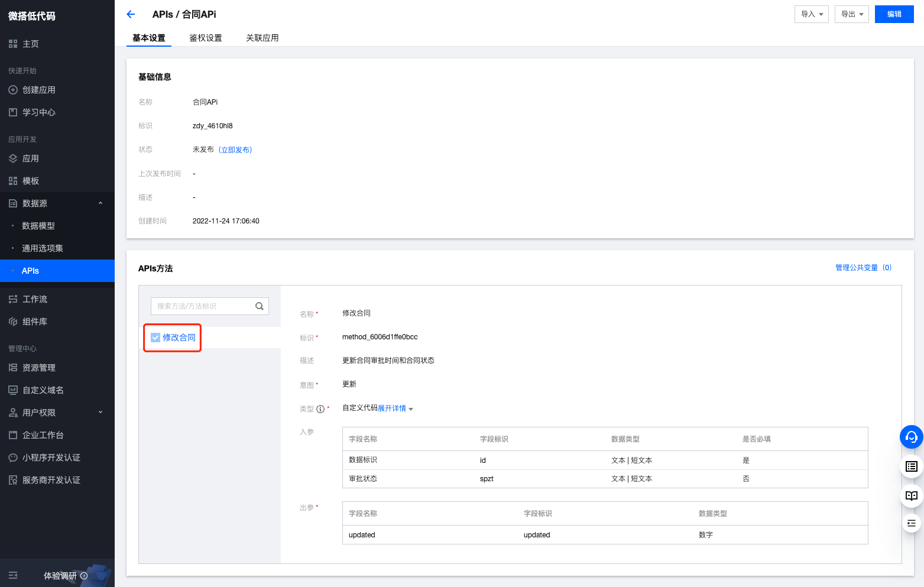Click the 微搭低代码 logo title

pos(32,16)
